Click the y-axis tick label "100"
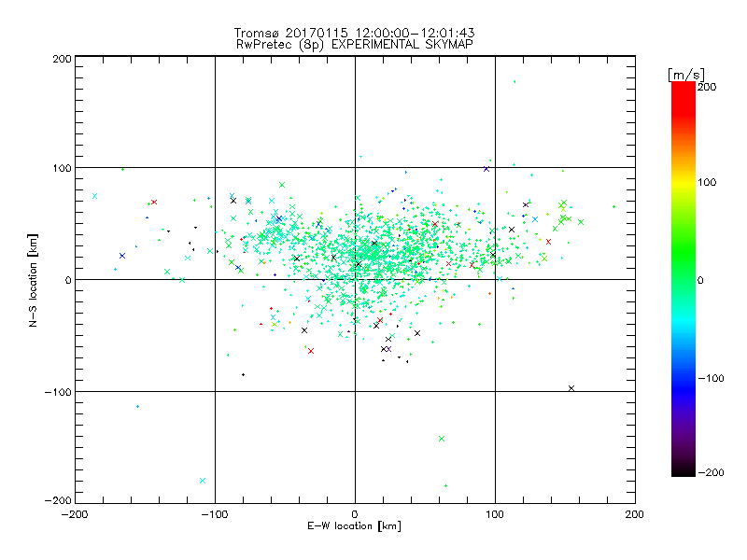The width and height of the screenshot is (747, 560). 62,169
